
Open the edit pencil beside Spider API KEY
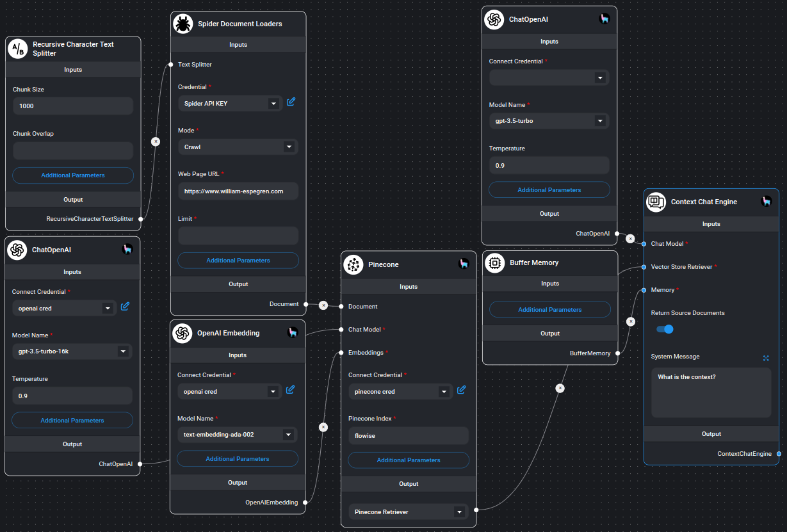291,102
